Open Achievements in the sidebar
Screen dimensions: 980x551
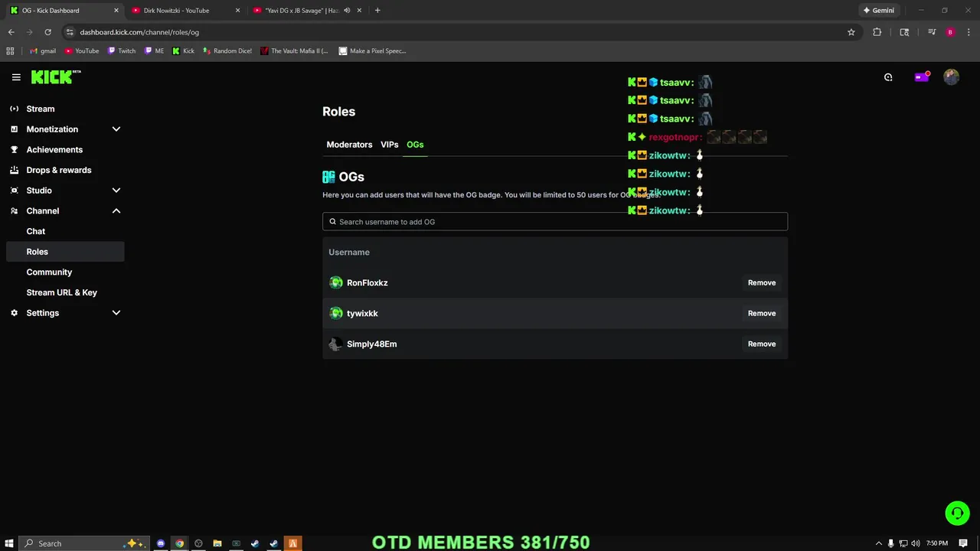click(x=54, y=149)
